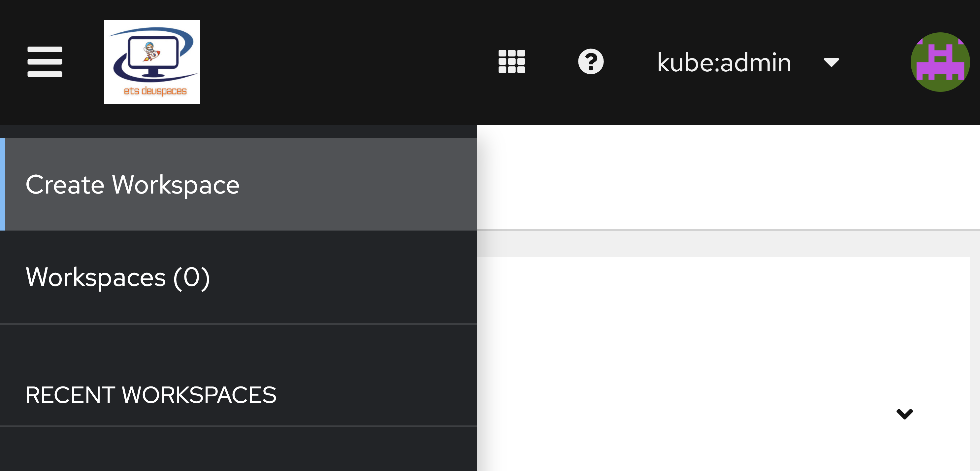The image size is (980, 471).
Task: Collapse the sidebar using the three-bar icon
Action: pos(45,62)
